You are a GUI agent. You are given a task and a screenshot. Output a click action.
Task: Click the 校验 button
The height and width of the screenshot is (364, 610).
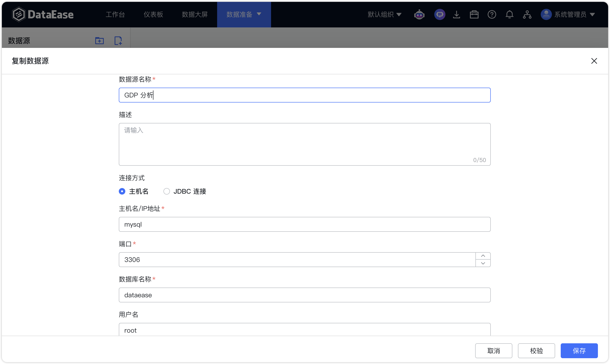pos(536,351)
